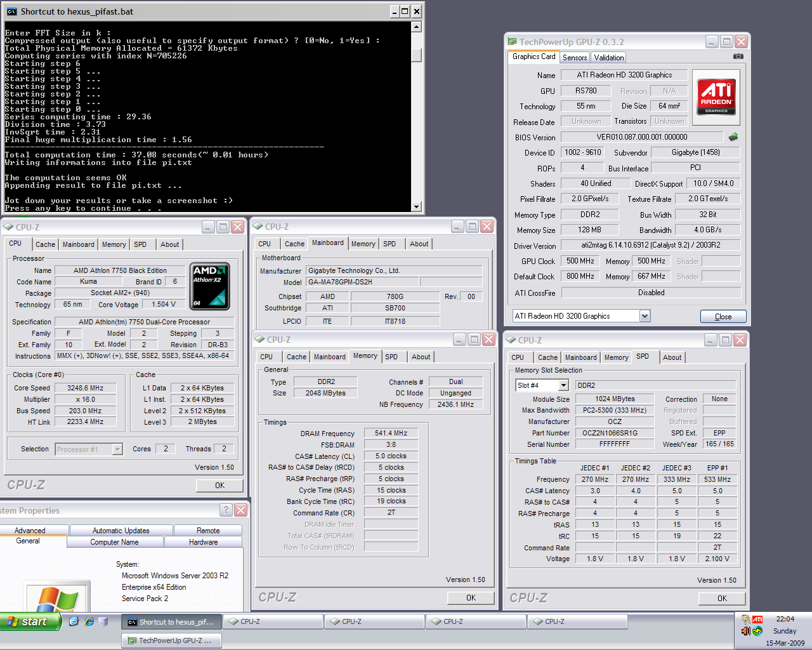Viewport: 812px width, 650px height.
Task: Open the Automatic Updates tab in System Properties
Action: click(121, 531)
